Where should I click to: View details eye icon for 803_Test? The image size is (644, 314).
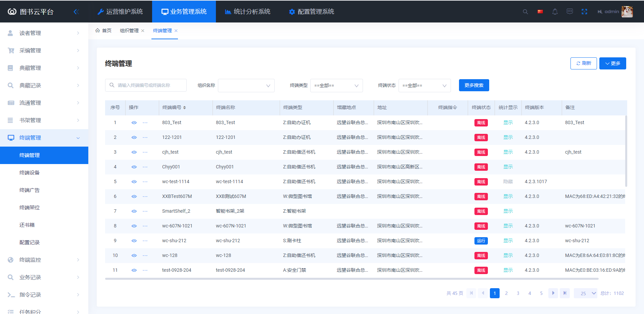tap(134, 123)
